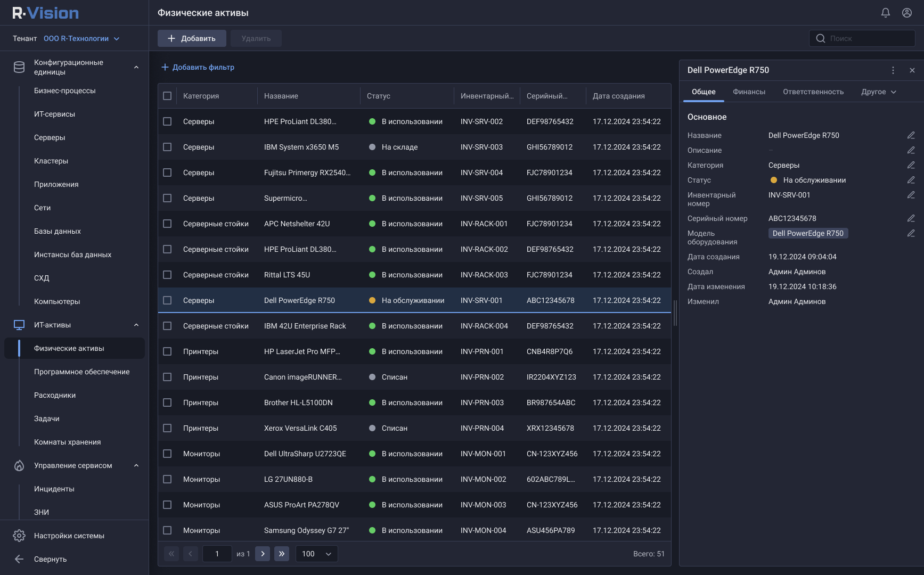The width and height of the screenshot is (924, 575).
Task: Open Программное обеспечение in sidebar
Action: click(82, 372)
